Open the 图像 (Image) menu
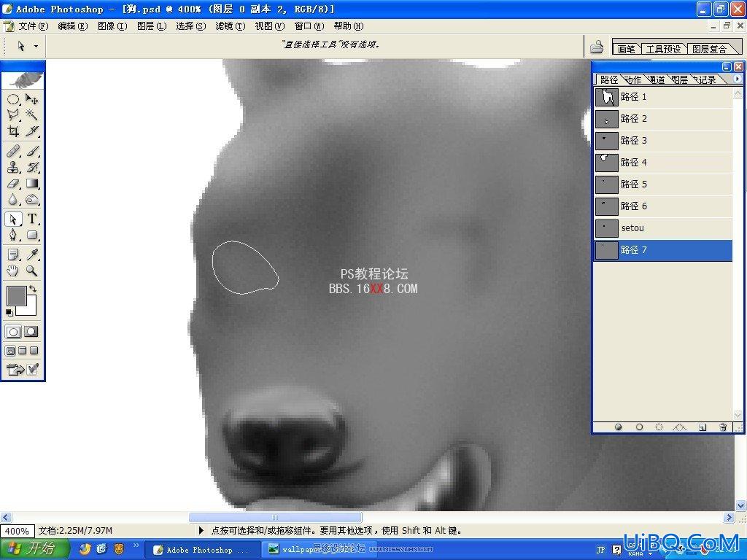 112,26
